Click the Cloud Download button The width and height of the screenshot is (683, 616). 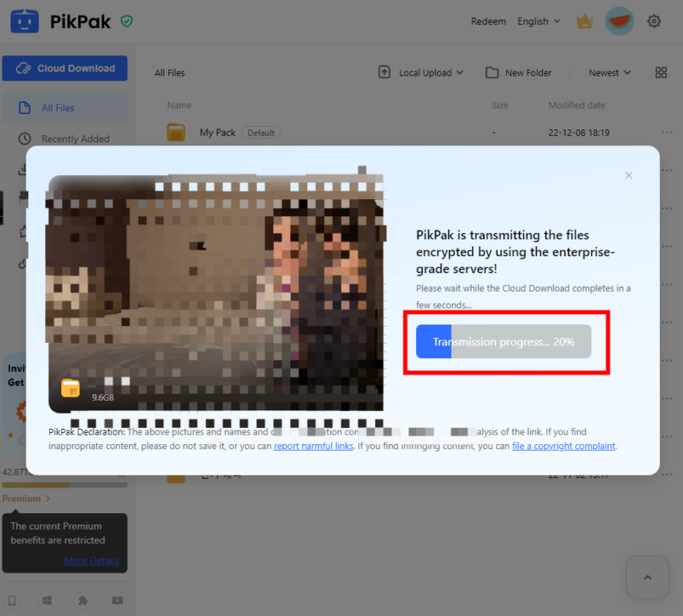click(64, 68)
